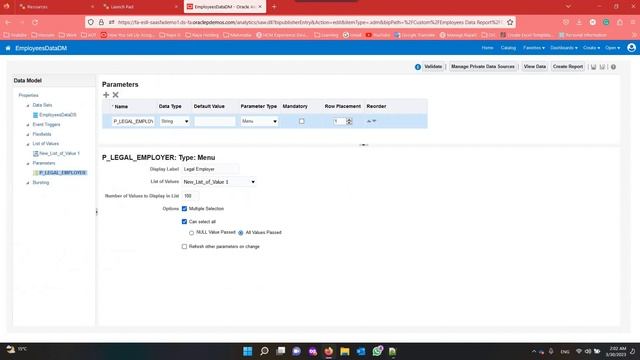The width and height of the screenshot is (640, 360).
Task: Uncheck Multiple Selection option
Action: 184,209
